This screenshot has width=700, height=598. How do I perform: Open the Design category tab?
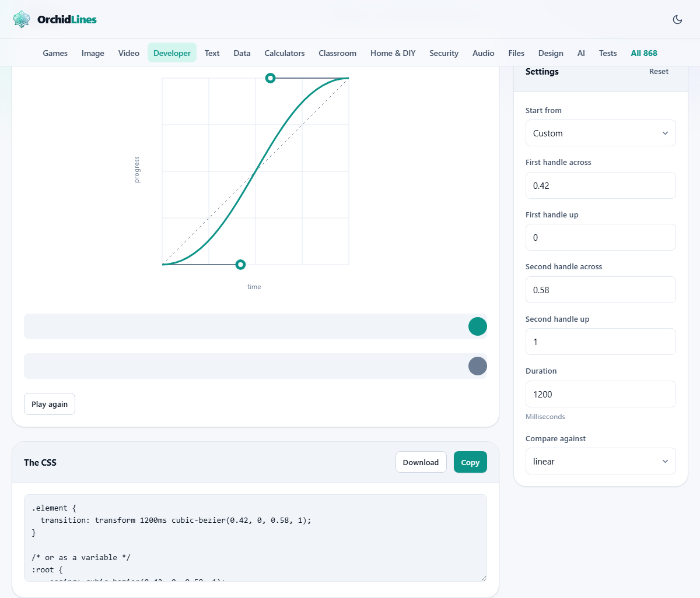point(551,53)
